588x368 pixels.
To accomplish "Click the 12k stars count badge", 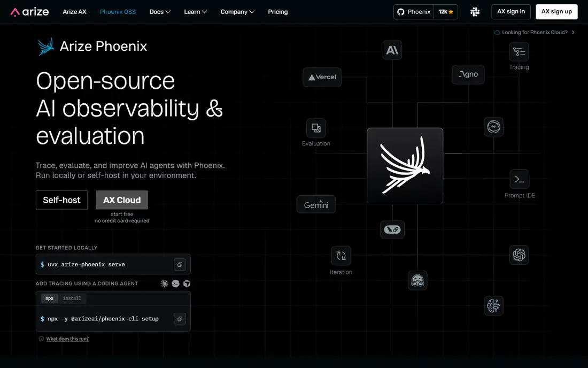I will [x=446, y=12].
